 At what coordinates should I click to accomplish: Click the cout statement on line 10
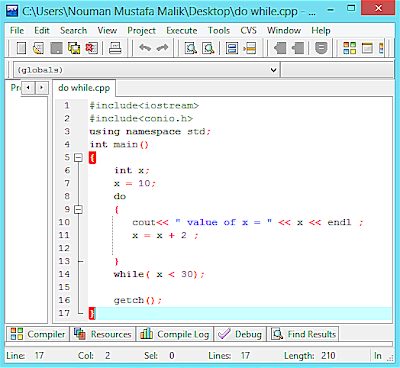pyautogui.click(x=248, y=222)
